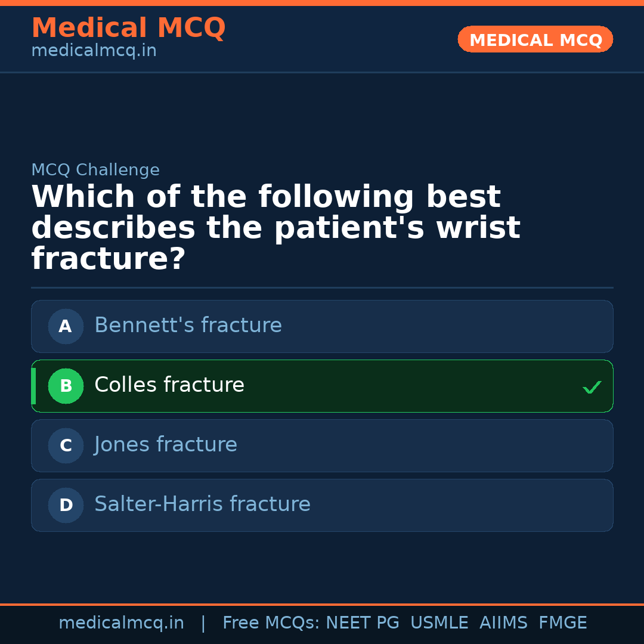This screenshot has width=644, height=644.
Task: Click medicalmcq.in link in the footer
Action: pos(122,623)
